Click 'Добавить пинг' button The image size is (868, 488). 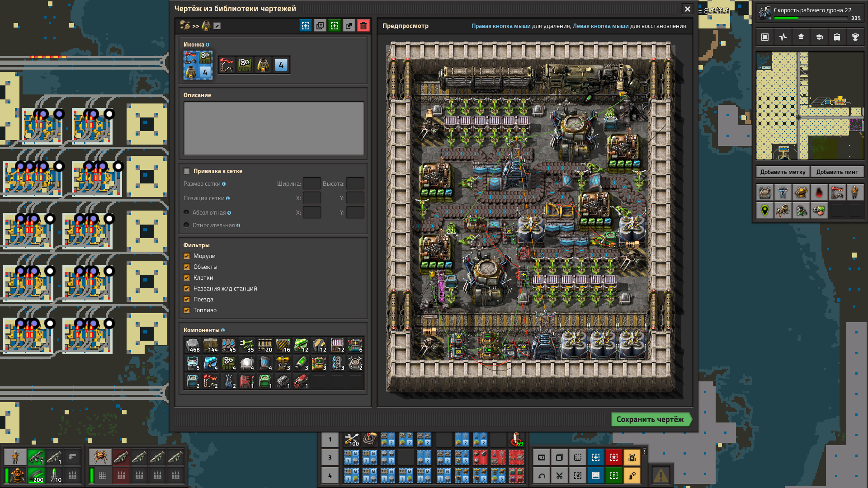click(837, 172)
